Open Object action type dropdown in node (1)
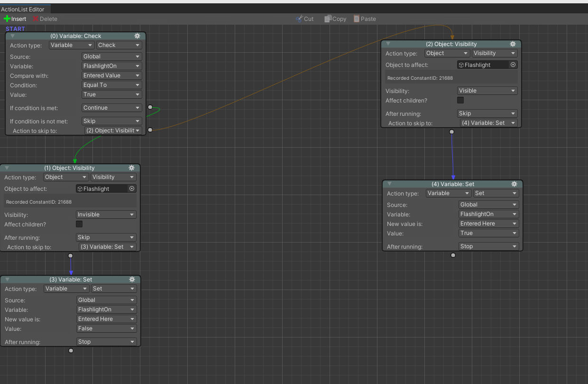The image size is (588, 384). tap(66, 177)
